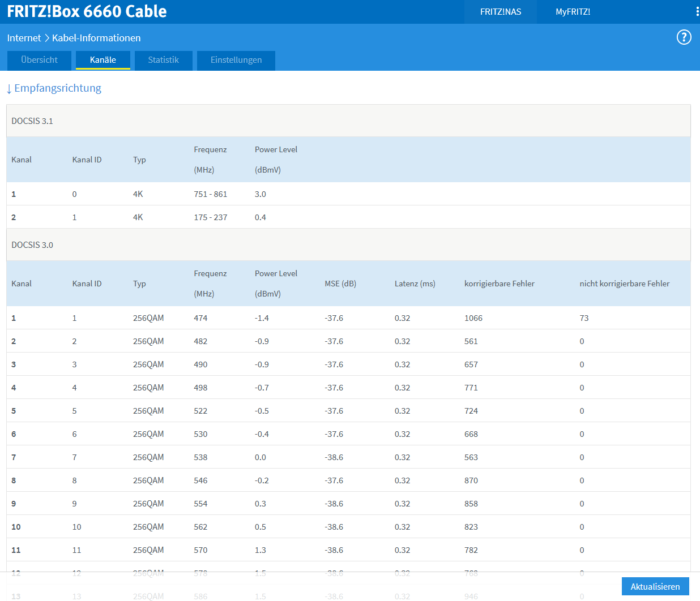Click correctable errors value 823
Image resolution: width=700 pixels, height=601 pixels.
point(471,527)
